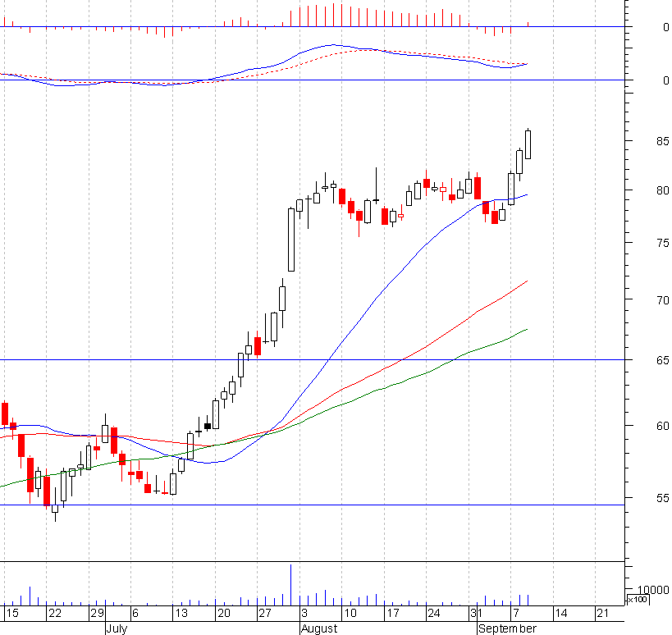Click the date label 27
The height and width of the screenshot is (635, 672).
[265, 613]
